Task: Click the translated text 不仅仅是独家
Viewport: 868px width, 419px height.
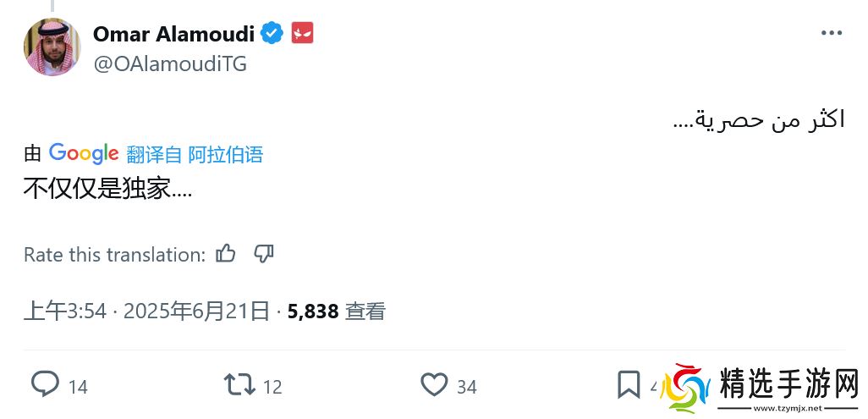Action: pyautogui.click(x=107, y=188)
